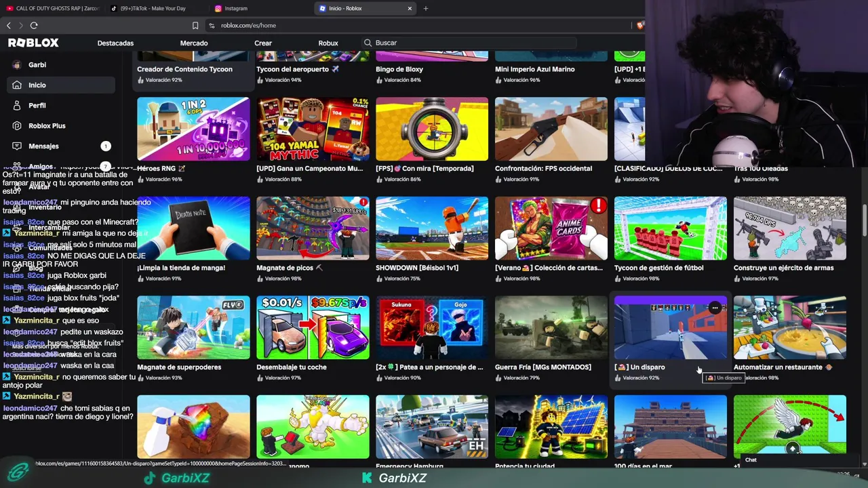The height and width of the screenshot is (488, 868).
Task: Switch to the TikTok tab
Action: [x=156, y=8]
